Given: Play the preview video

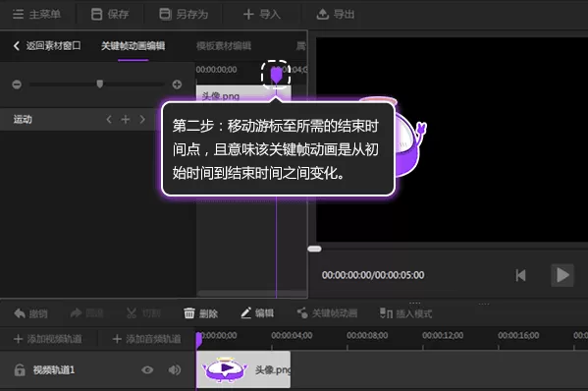Looking at the screenshot, I should (x=562, y=275).
